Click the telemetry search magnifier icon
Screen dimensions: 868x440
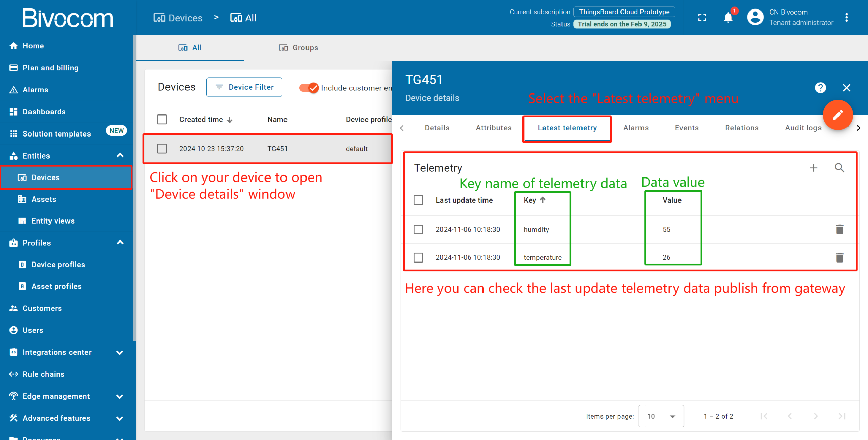pos(839,168)
